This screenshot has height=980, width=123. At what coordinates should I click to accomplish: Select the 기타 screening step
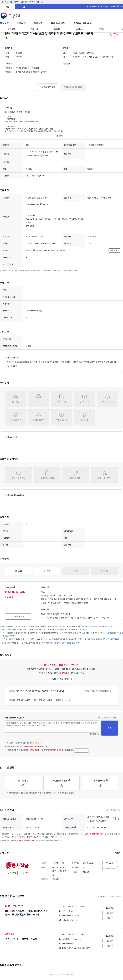point(104,571)
